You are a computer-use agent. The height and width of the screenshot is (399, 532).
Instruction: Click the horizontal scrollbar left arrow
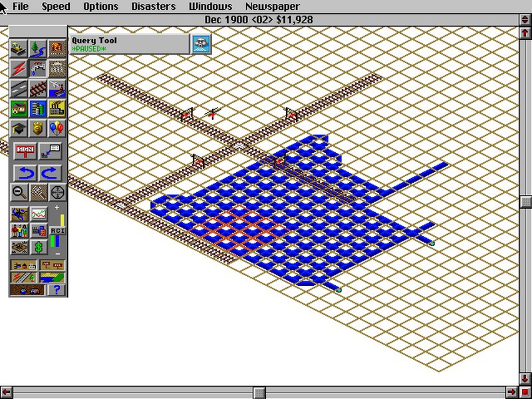tap(6, 392)
